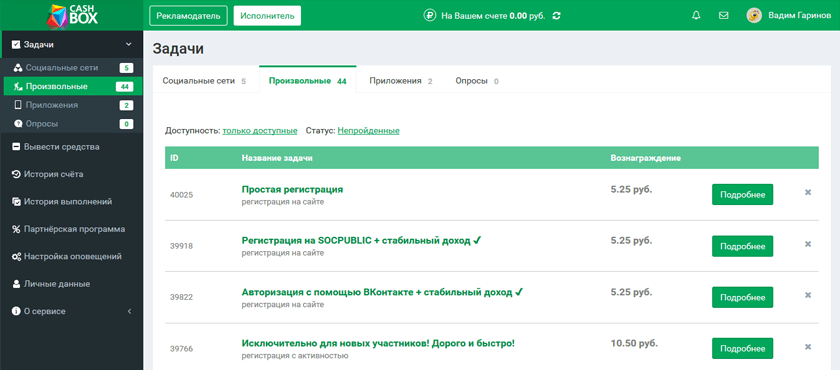This screenshot has height=370, width=840.
Task: Click the Название задачи column header
Action: point(277,158)
